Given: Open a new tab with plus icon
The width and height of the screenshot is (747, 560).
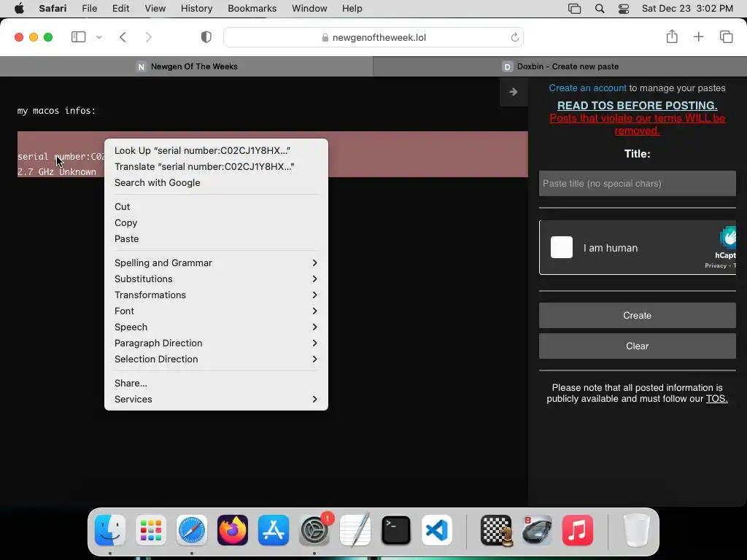Looking at the screenshot, I should tap(698, 36).
